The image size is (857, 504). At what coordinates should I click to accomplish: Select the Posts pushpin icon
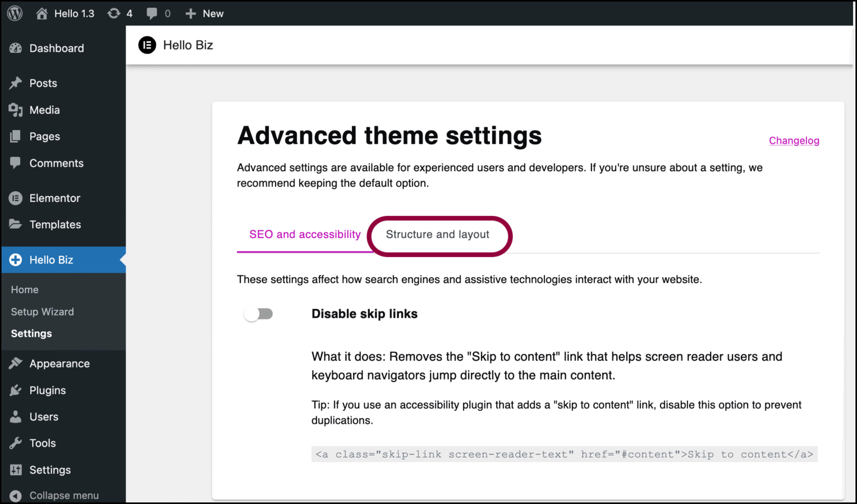click(16, 83)
